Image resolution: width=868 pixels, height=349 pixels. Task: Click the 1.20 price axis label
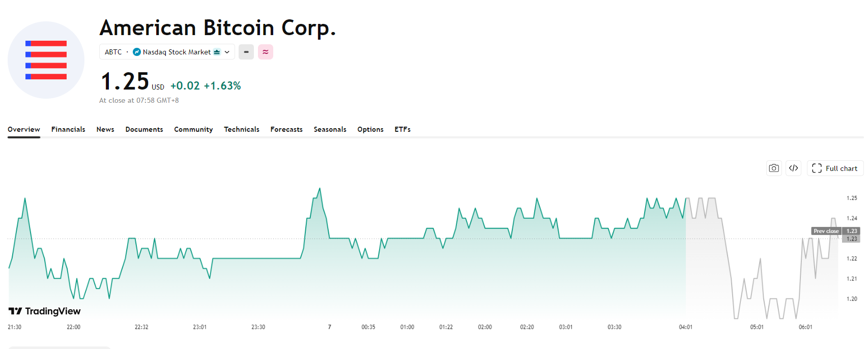(x=852, y=299)
